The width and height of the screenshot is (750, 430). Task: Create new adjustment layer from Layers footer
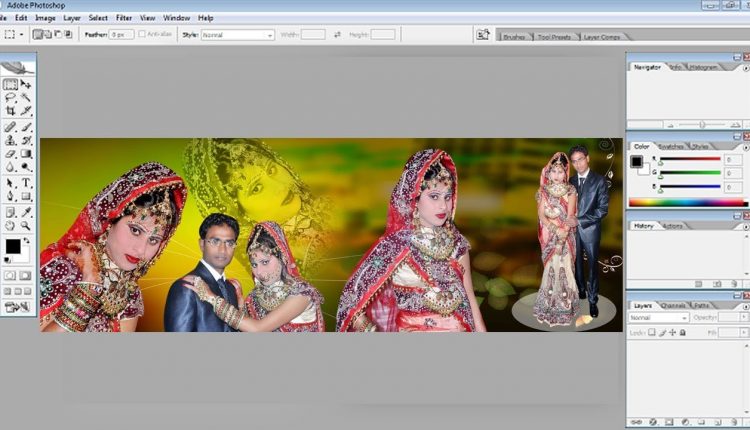click(x=685, y=422)
